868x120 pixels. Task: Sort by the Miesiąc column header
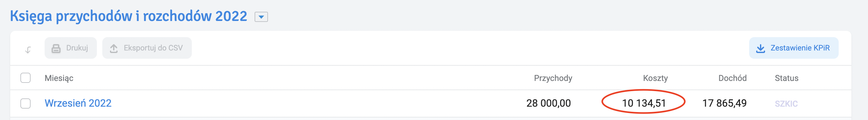pos(59,78)
